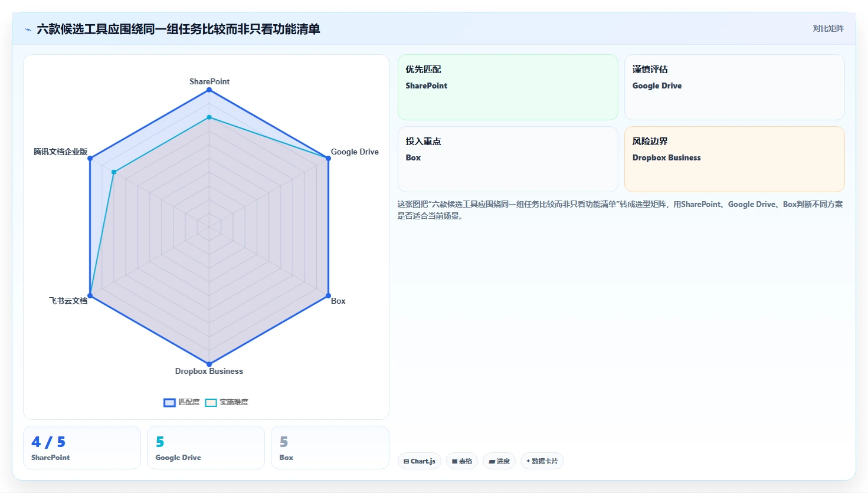Click the teal 5 score above Google Drive
The height and width of the screenshot is (493, 868).
(160, 442)
